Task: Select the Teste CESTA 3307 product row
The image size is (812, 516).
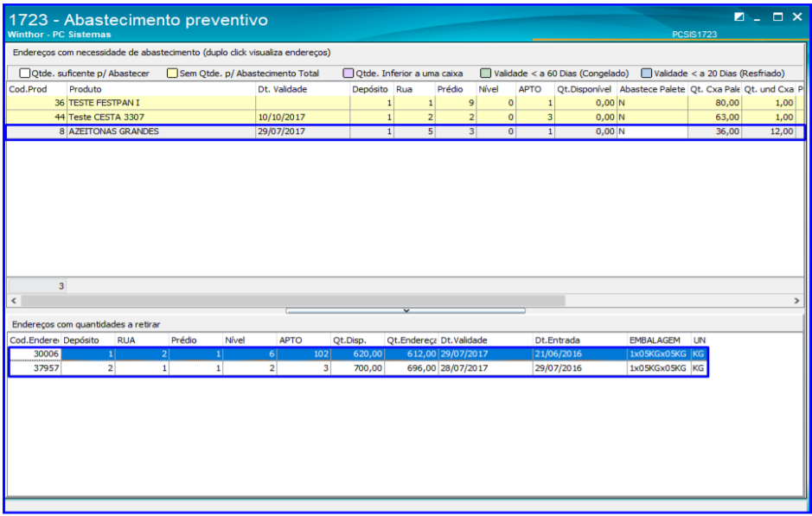Action: pyautogui.click(x=405, y=117)
